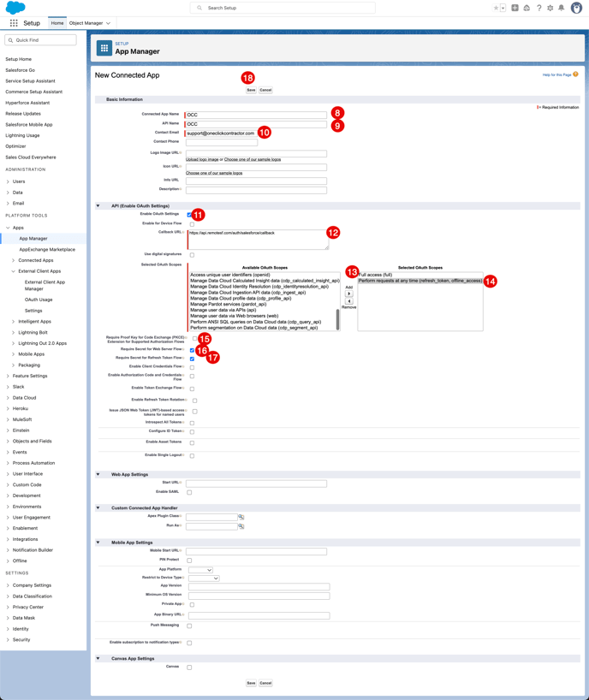589x700 pixels.
Task: Click the notifications bell icon
Action: pos(562,8)
